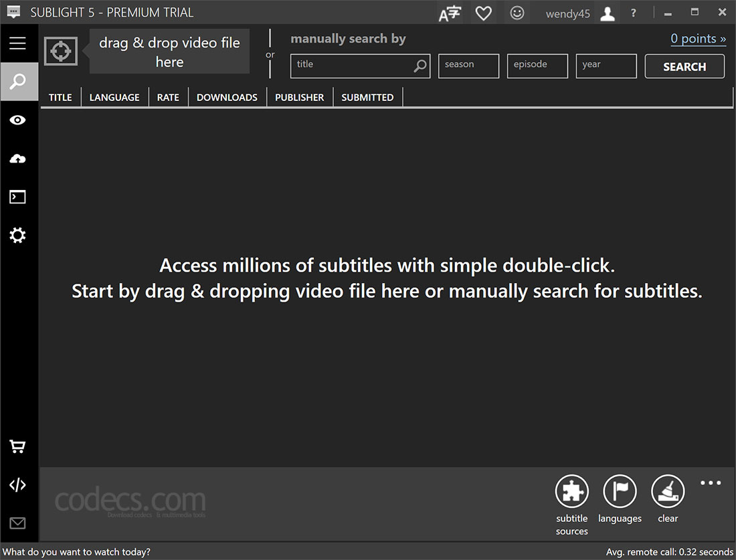The image size is (736, 560).
Task: Click the SEARCH button
Action: pyautogui.click(x=684, y=67)
